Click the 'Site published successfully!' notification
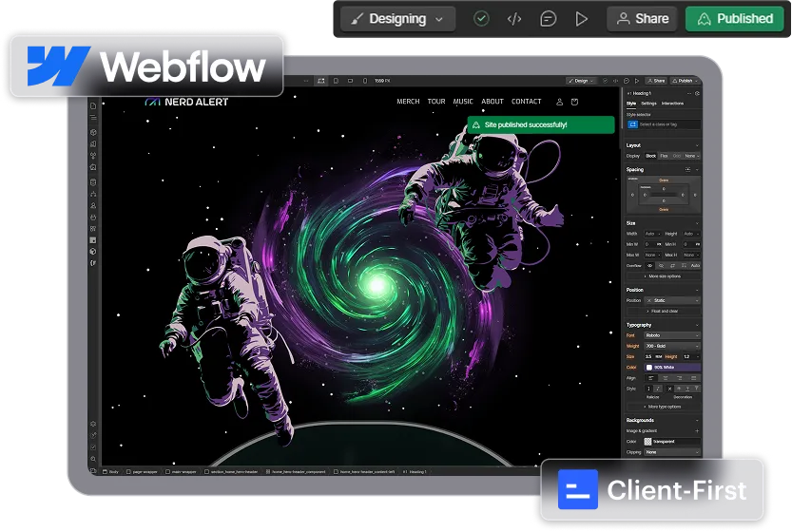This screenshot has width=792, height=532. 541,124
